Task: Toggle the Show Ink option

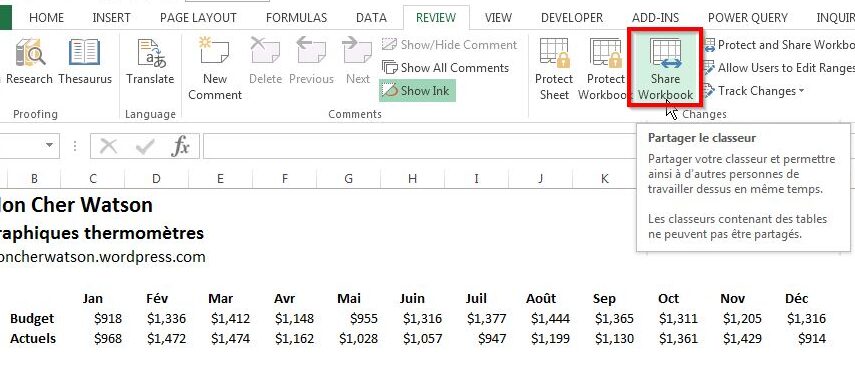Action: [x=417, y=90]
